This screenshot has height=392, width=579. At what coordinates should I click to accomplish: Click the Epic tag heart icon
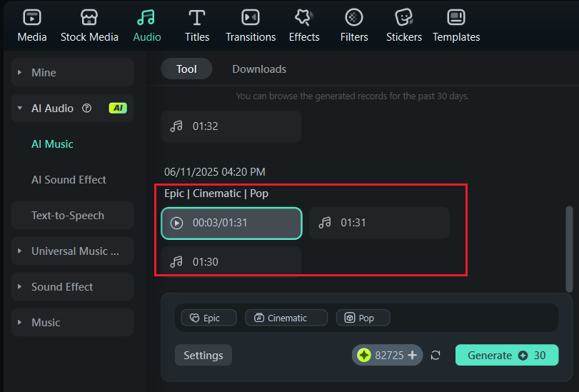tap(195, 318)
